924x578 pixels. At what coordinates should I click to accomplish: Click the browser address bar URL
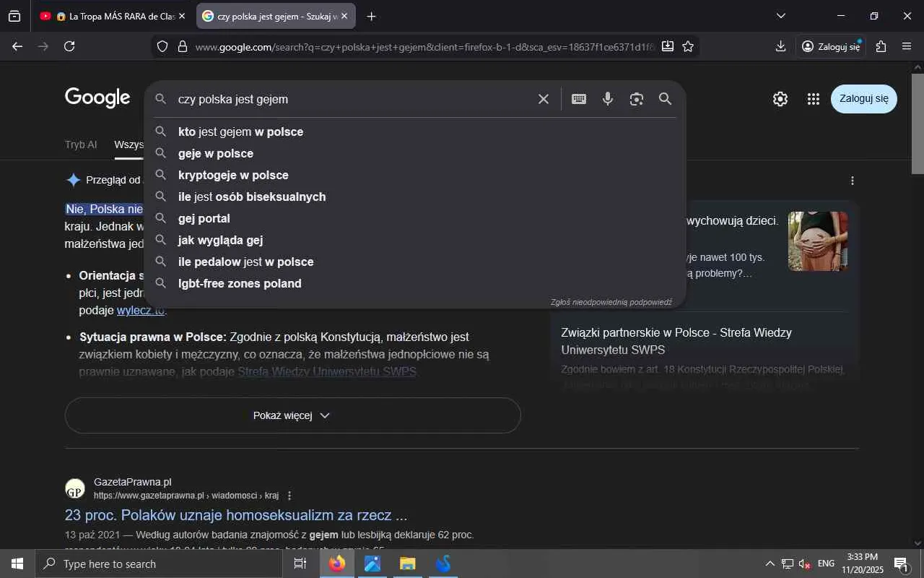pyautogui.click(x=424, y=46)
